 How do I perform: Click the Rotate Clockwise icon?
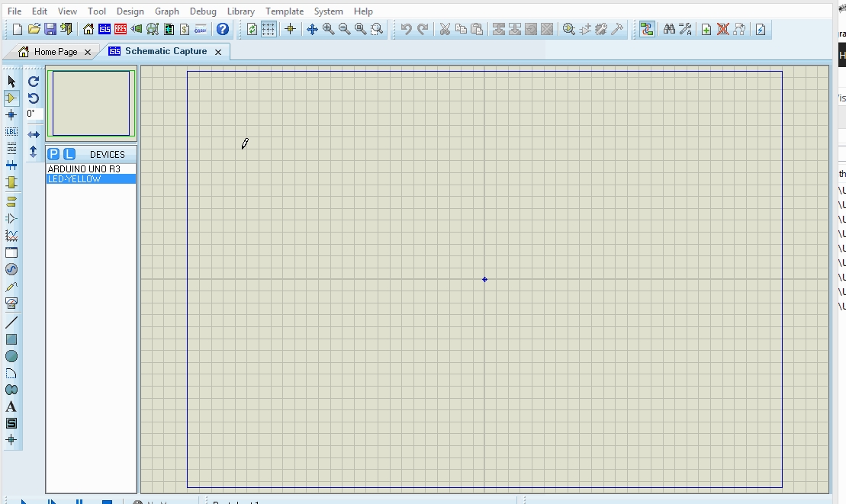[34, 82]
